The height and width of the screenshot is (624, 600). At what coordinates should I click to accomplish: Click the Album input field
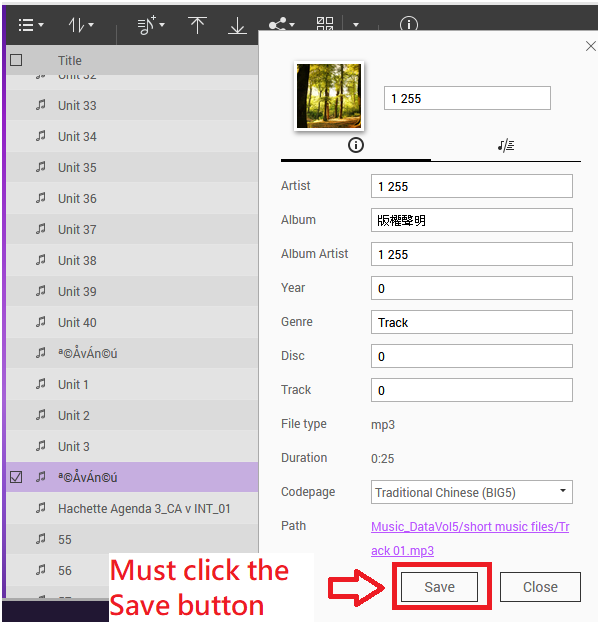click(471, 220)
